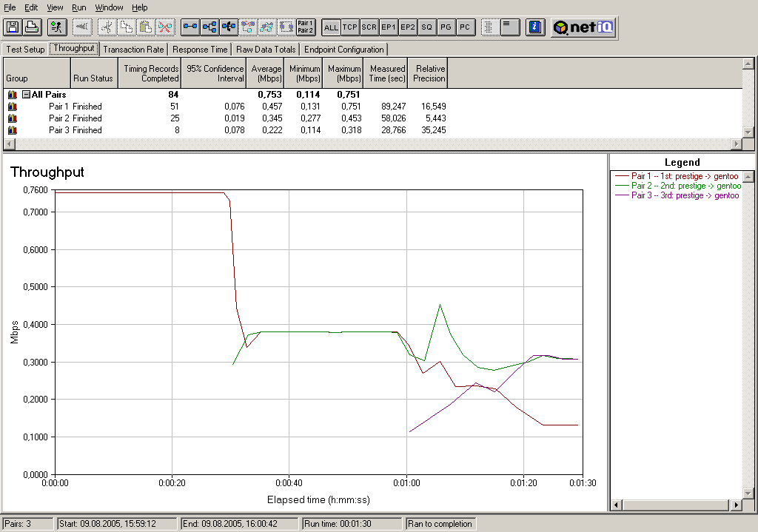Collapse the All Pairs group
This screenshot has width=758, height=532.
(26, 95)
